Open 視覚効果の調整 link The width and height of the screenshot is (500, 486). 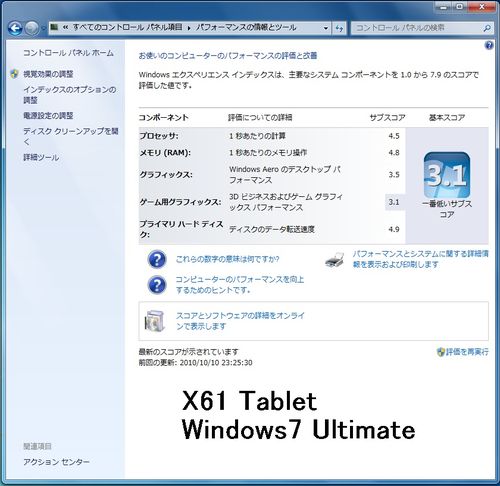(48, 74)
